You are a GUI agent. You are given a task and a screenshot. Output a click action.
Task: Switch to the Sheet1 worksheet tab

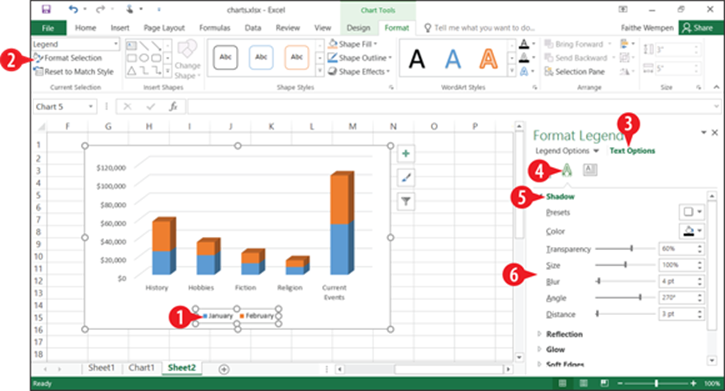(101, 368)
